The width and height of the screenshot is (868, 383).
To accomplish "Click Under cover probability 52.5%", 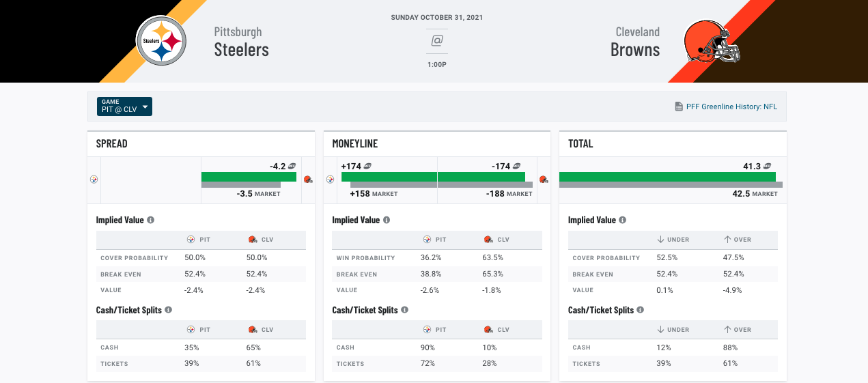I will coord(667,258).
